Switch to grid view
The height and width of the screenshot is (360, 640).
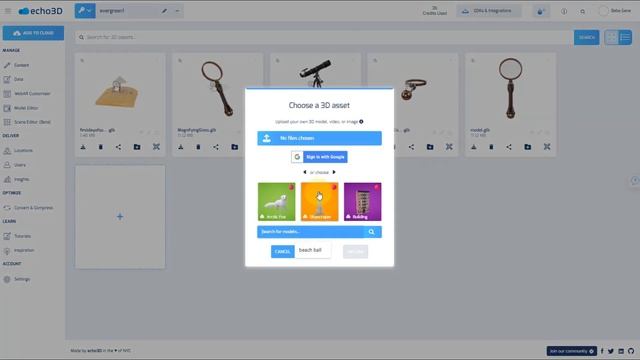(611, 38)
